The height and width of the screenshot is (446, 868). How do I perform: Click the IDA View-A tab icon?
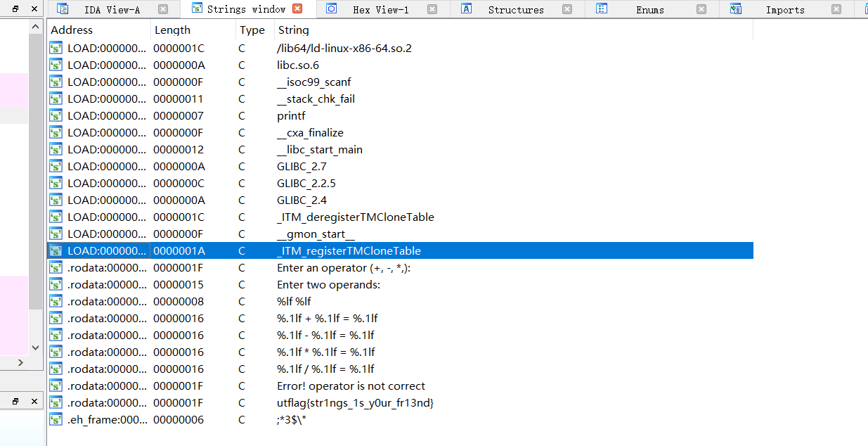click(63, 9)
